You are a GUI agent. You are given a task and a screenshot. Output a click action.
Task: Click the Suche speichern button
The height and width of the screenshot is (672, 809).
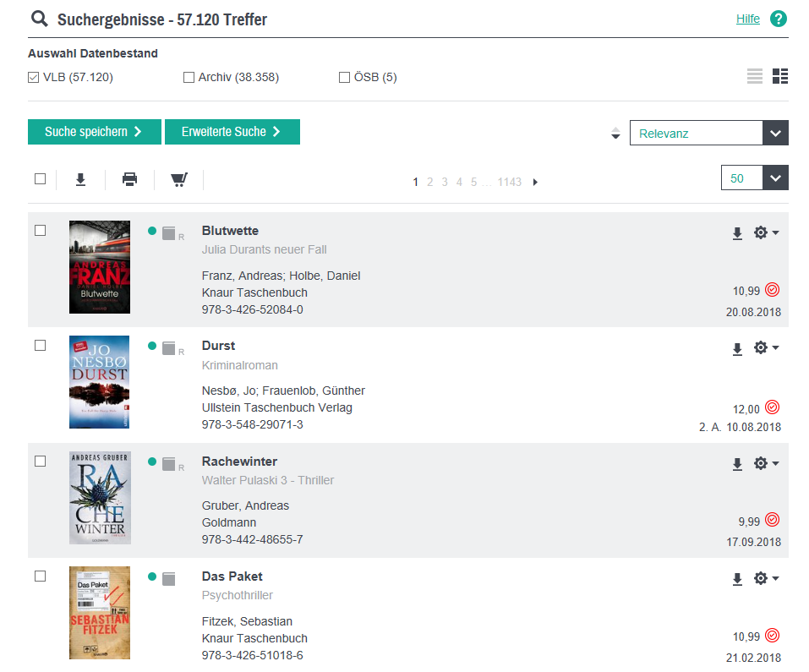pos(94,132)
